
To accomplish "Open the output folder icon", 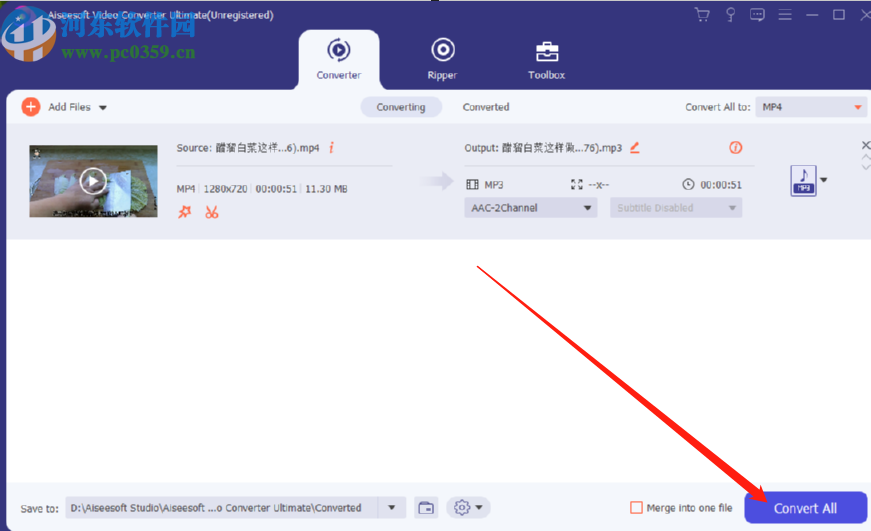I will tap(426, 508).
